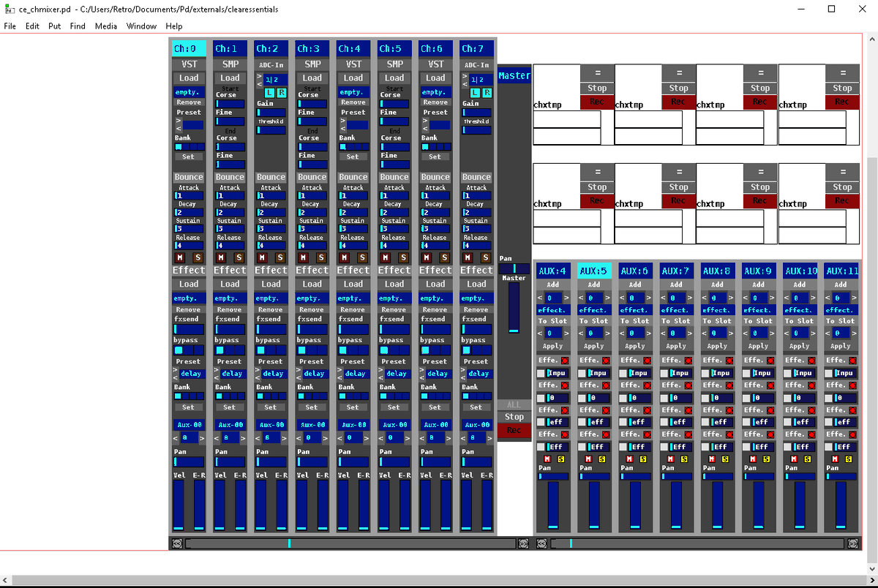
Task: Click the left end icon of the AUX scroller
Action: click(542, 543)
